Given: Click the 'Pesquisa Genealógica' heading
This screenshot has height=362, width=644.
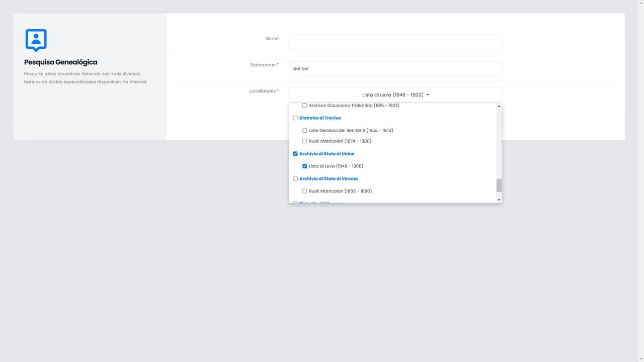Looking at the screenshot, I should point(60,62).
